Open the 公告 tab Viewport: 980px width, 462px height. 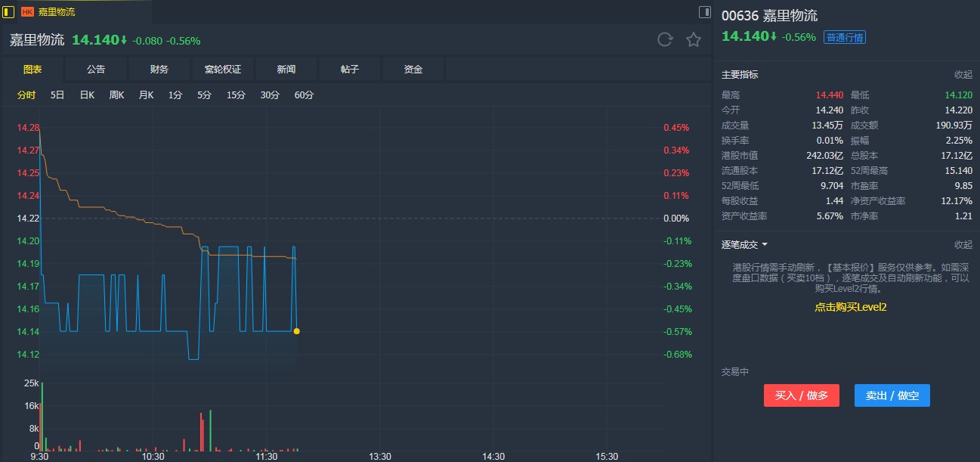[x=96, y=70]
